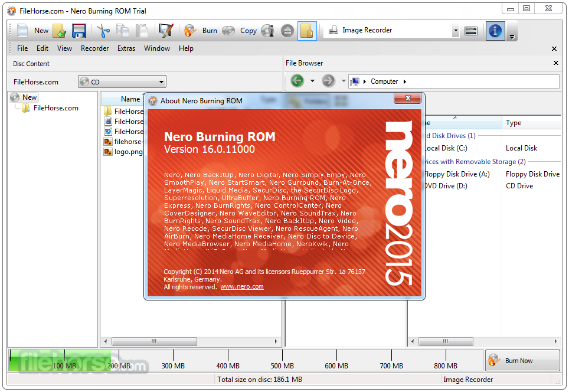Expand the Computer breadcrumb arrow
The height and width of the screenshot is (392, 569).
[405, 80]
